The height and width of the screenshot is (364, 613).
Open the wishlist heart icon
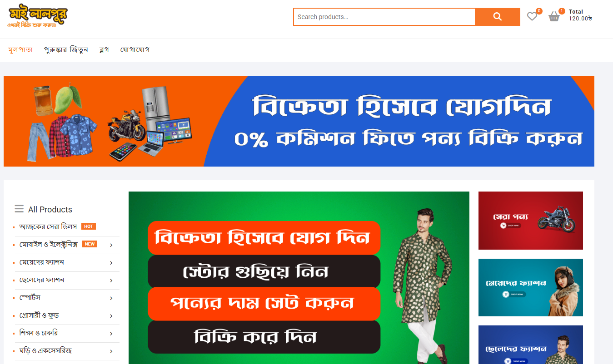tap(532, 16)
